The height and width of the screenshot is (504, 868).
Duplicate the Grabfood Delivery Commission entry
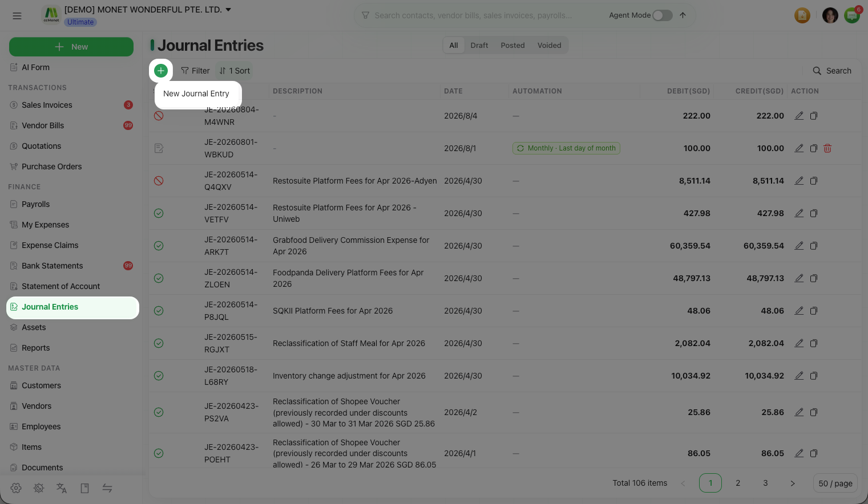[814, 246]
